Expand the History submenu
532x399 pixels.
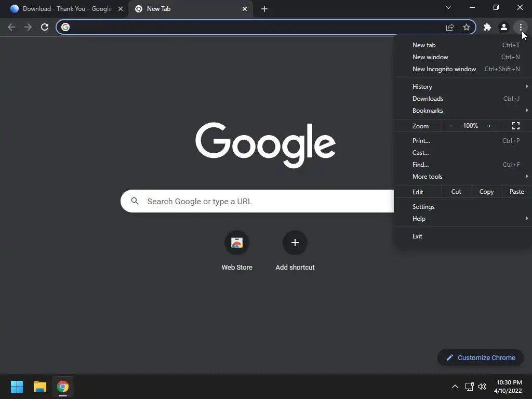tap(463, 87)
